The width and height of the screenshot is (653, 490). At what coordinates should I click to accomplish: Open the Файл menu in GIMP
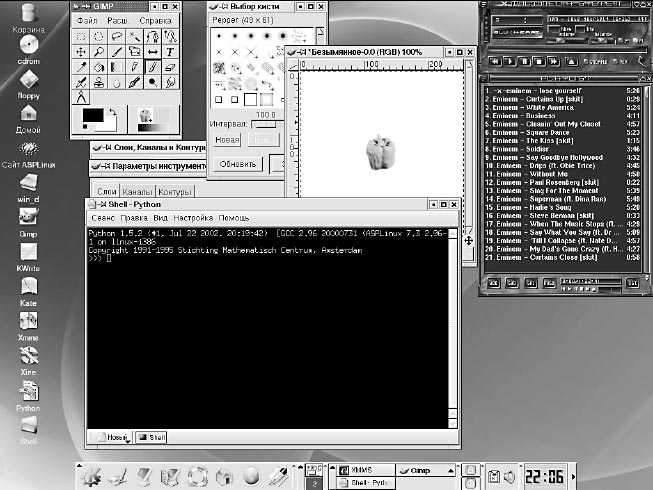(87, 20)
